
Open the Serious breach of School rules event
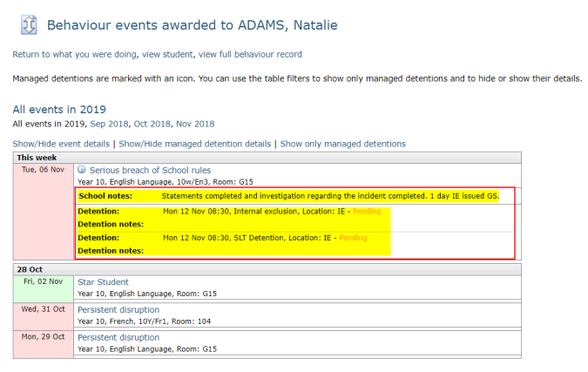pyautogui.click(x=150, y=170)
